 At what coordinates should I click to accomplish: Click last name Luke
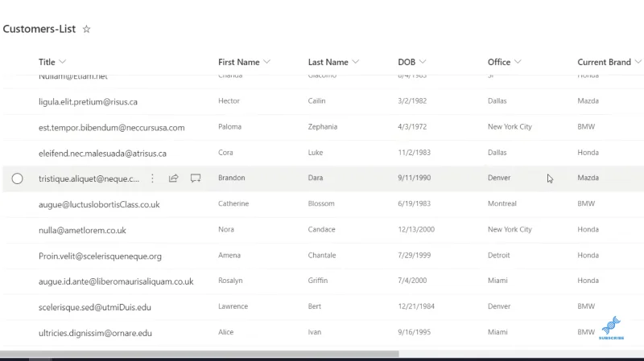pos(316,153)
